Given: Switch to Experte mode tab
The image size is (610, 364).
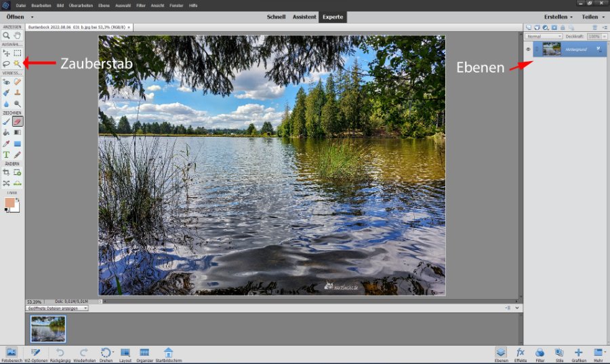Looking at the screenshot, I should coord(333,17).
